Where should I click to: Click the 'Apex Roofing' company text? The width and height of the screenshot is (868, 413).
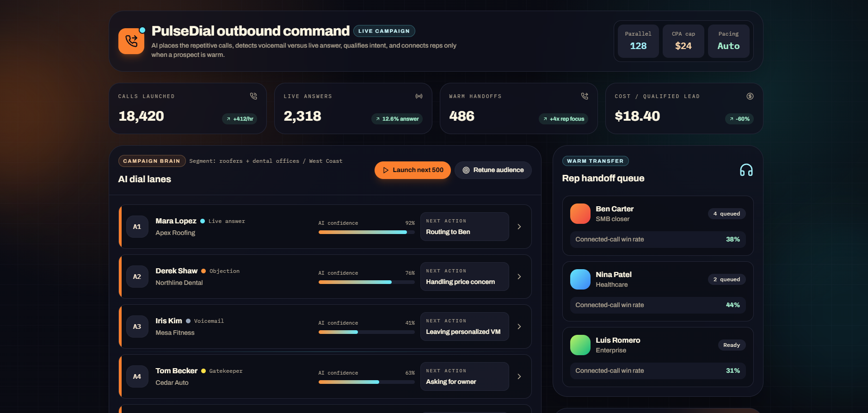175,233
